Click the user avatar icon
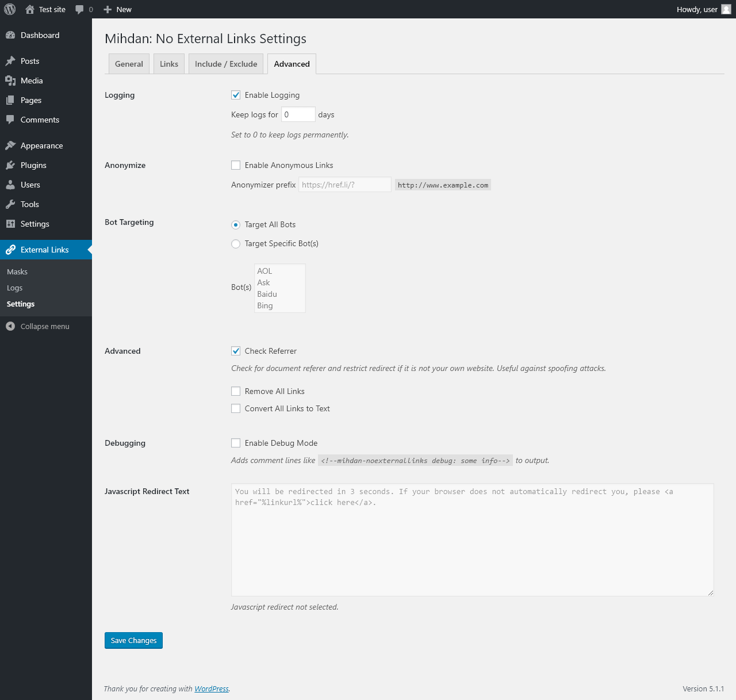736x700 pixels. [x=726, y=9]
